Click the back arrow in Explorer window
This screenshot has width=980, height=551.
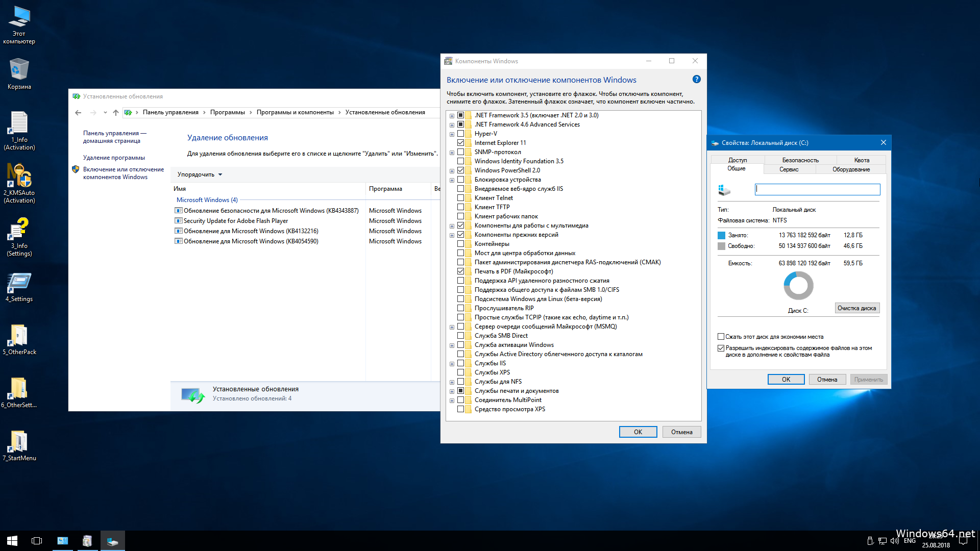pyautogui.click(x=78, y=113)
